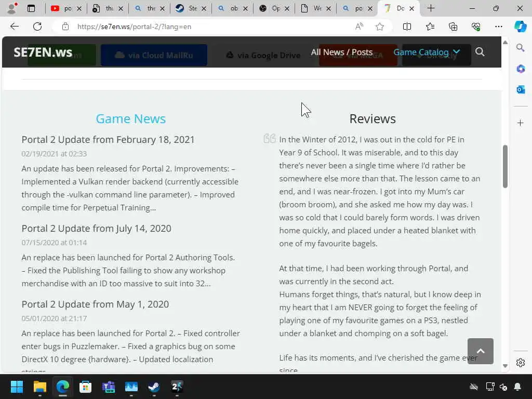
Task: Open Browser essentials heart icon
Action: (x=476, y=26)
